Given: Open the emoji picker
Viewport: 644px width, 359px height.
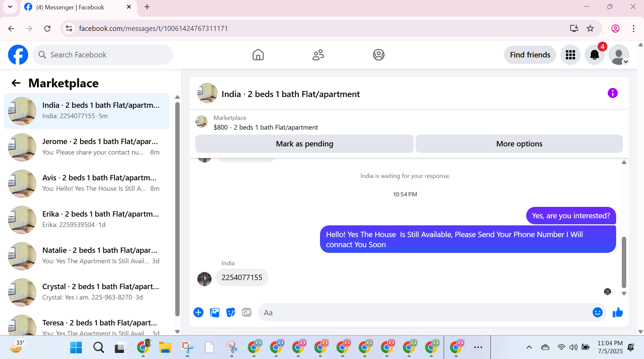Looking at the screenshot, I should pyautogui.click(x=597, y=313).
